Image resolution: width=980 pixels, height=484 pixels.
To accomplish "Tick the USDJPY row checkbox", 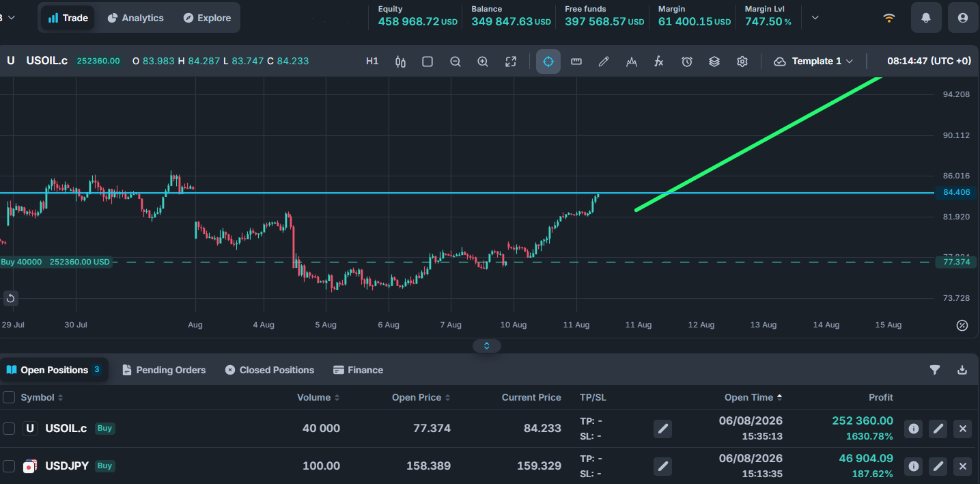I will click(9, 466).
